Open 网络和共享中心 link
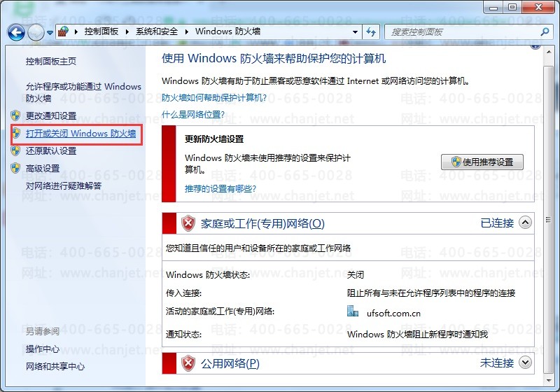560x392 pixels. pyautogui.click(x=55, y=366)
